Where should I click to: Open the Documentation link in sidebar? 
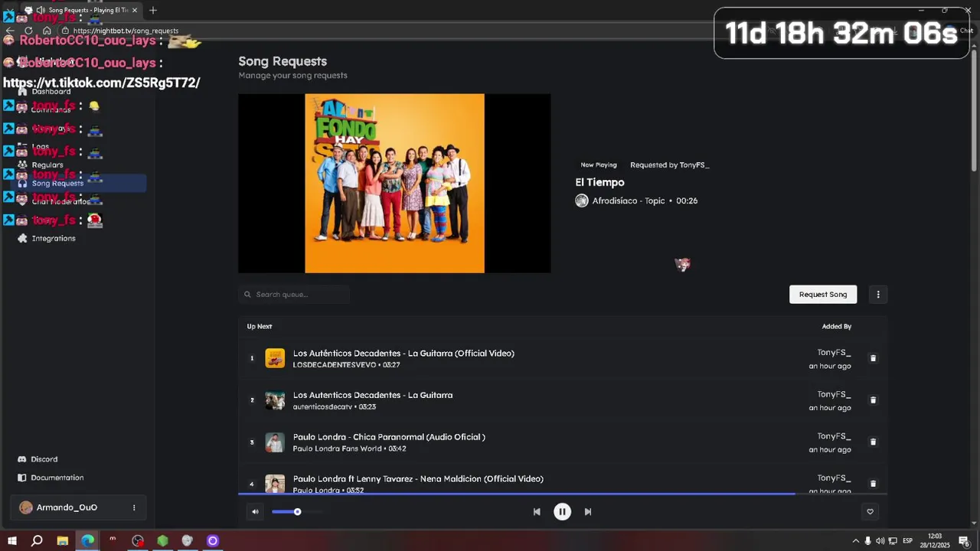pos(51,478)
